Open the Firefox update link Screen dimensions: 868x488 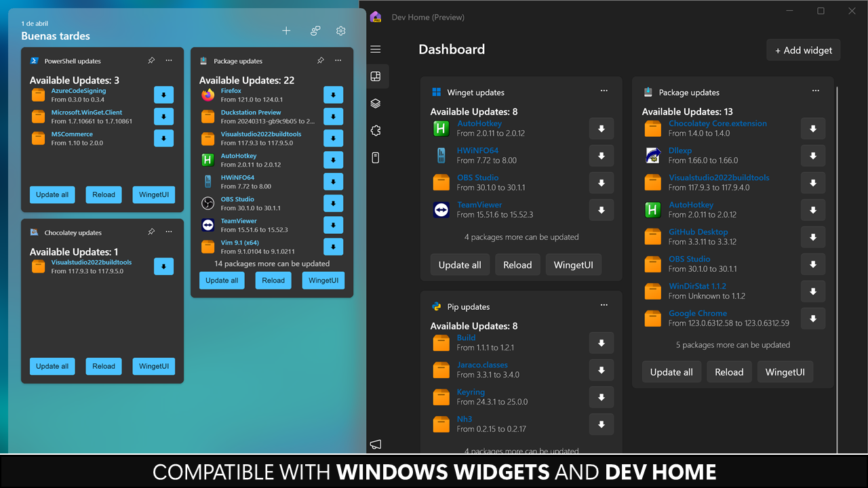[231, 90]
